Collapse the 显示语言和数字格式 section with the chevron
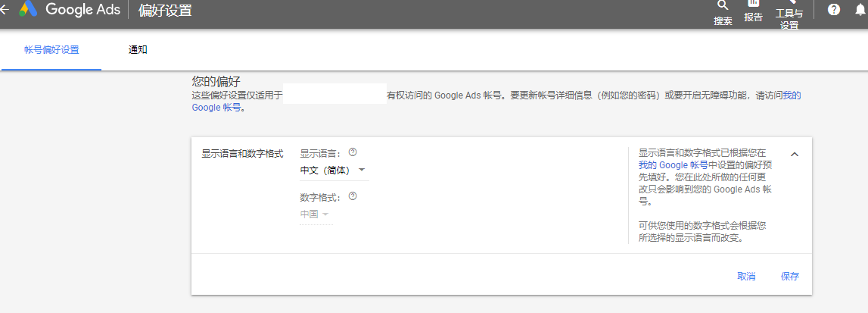868x313 pixels. (x=795, y=154)
